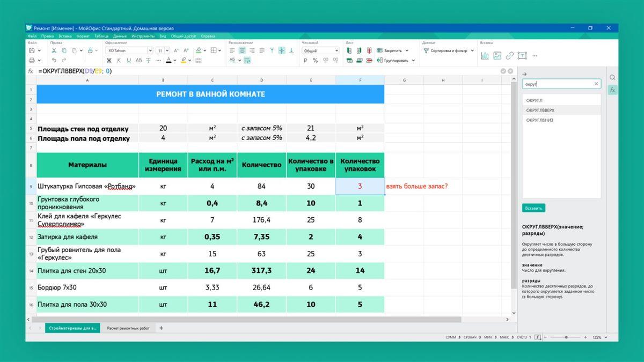
Task: Click the cut (scissors) icon
Action: [55, 50]
